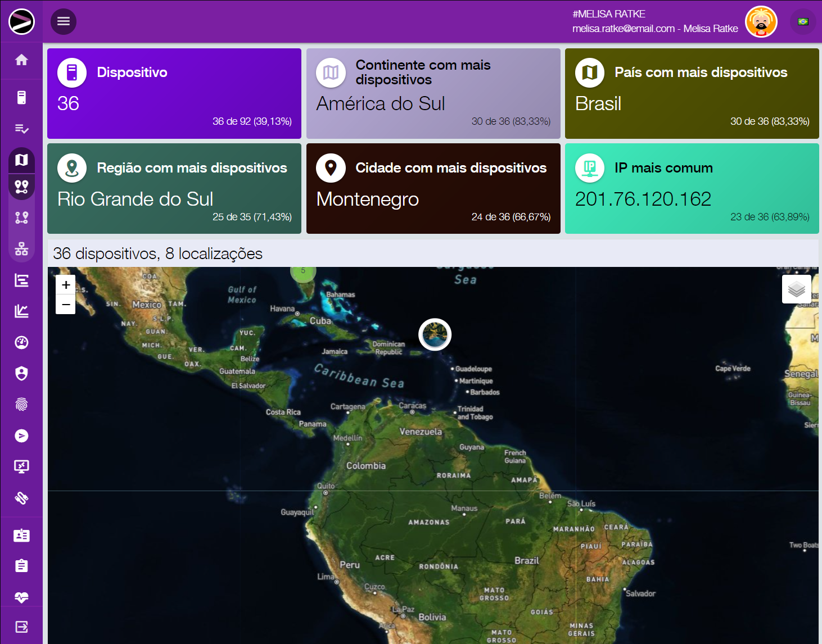
Task: Open the Home icon in the sidebar
Action: 21,60
